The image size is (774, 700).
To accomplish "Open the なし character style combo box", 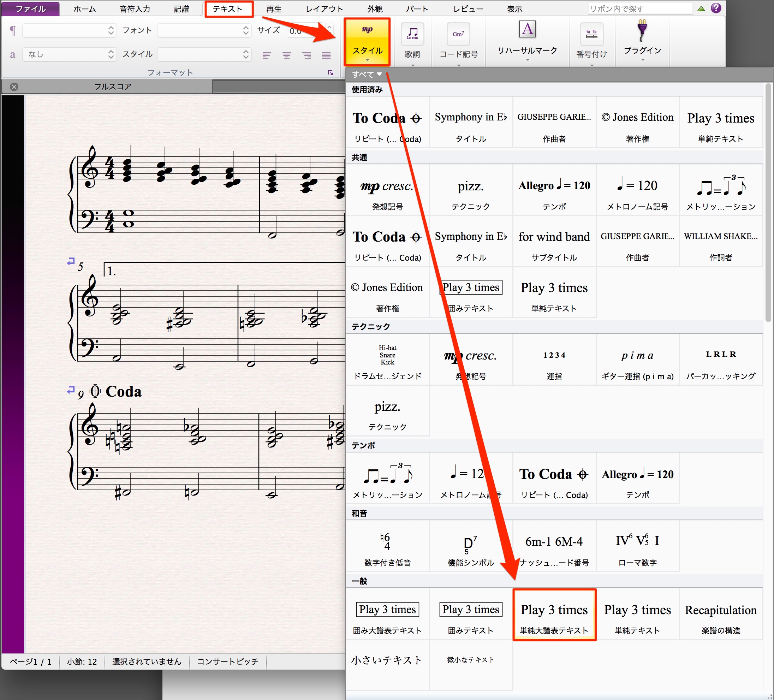I will (69, 54).
